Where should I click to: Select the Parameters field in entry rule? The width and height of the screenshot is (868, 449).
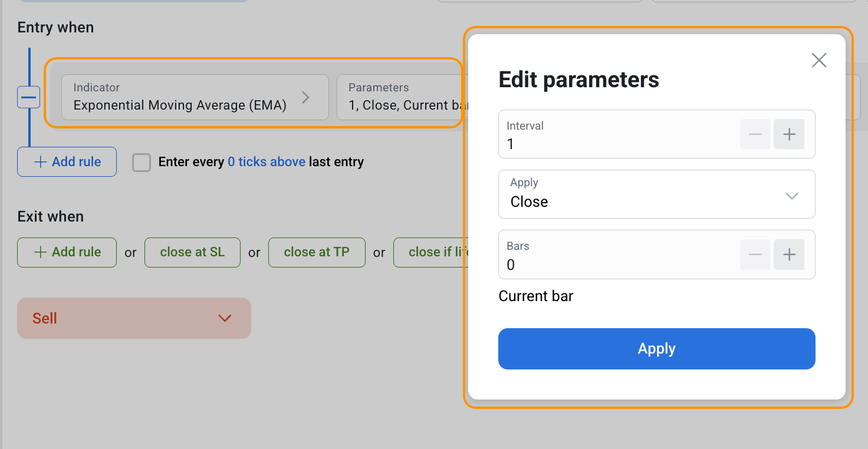(x=401, y=97)
